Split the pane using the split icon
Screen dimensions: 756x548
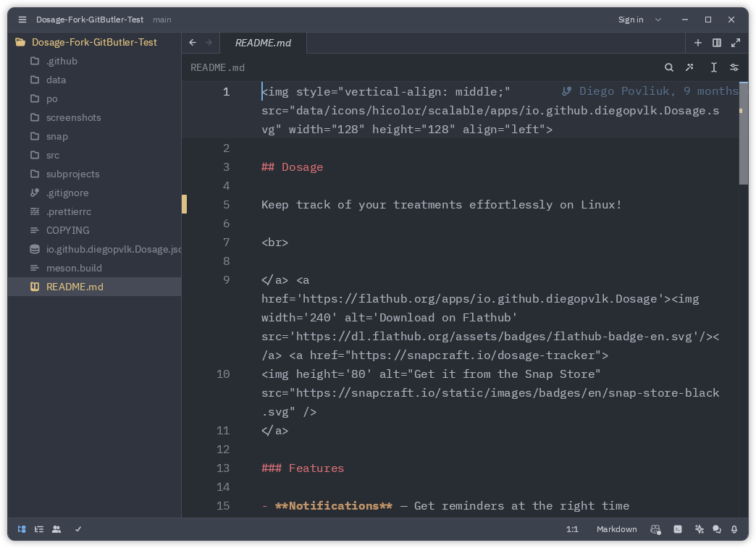click(x=717, y=43)
